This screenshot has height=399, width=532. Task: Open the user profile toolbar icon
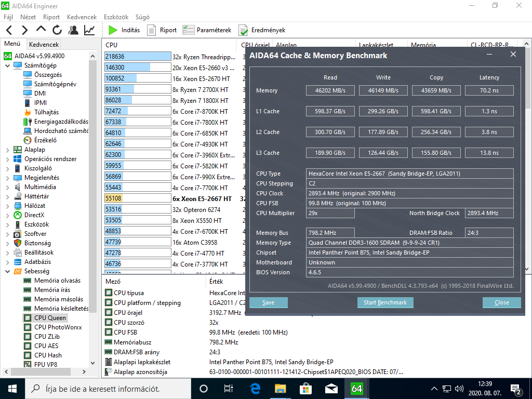73,30
